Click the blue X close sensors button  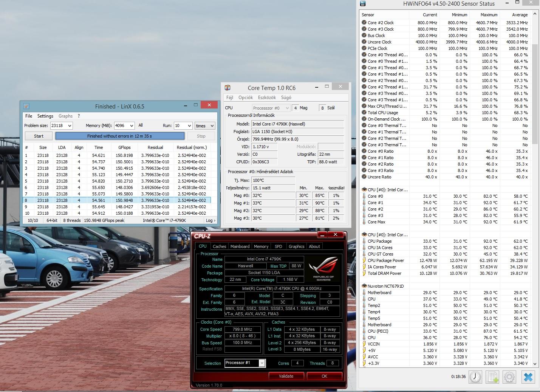[x=528, y=377]
